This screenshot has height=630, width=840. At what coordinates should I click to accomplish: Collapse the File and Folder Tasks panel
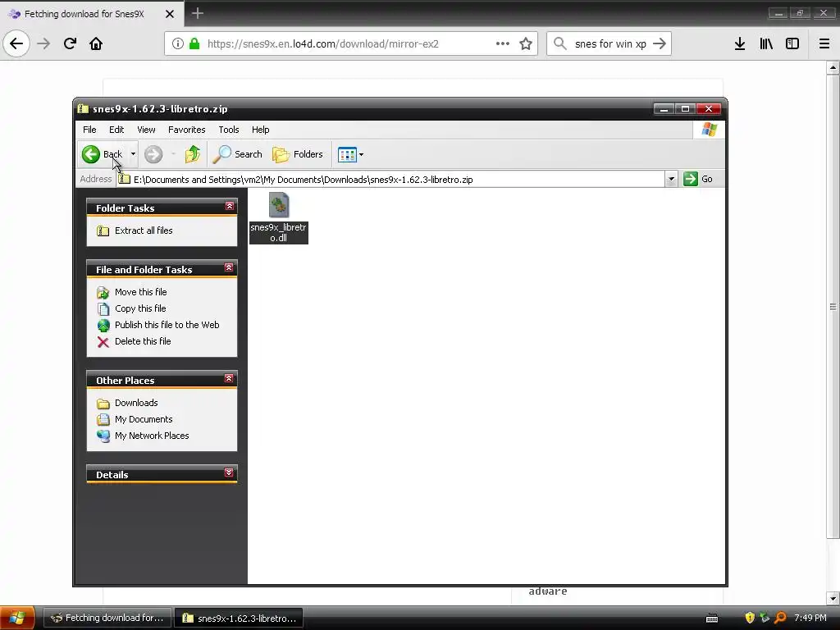tap(229, 267)
